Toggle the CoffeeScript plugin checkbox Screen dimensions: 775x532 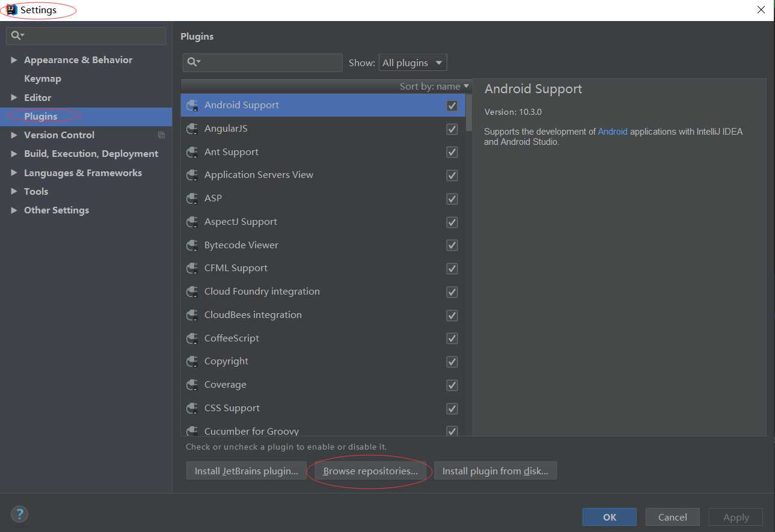click(x=452, y=339)
